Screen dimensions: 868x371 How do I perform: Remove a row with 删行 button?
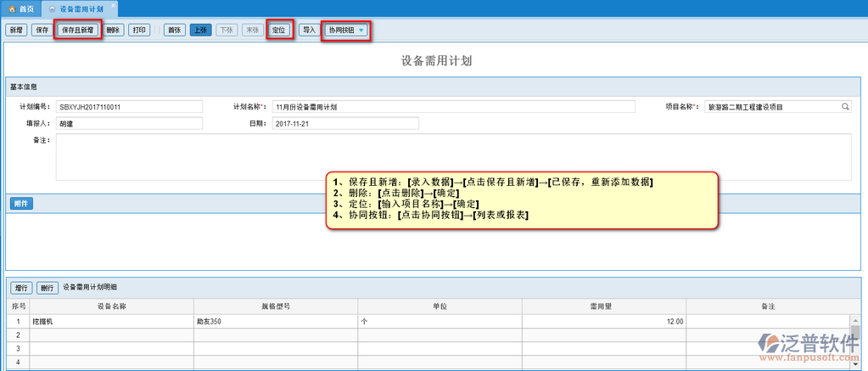(x=48, y=288)
